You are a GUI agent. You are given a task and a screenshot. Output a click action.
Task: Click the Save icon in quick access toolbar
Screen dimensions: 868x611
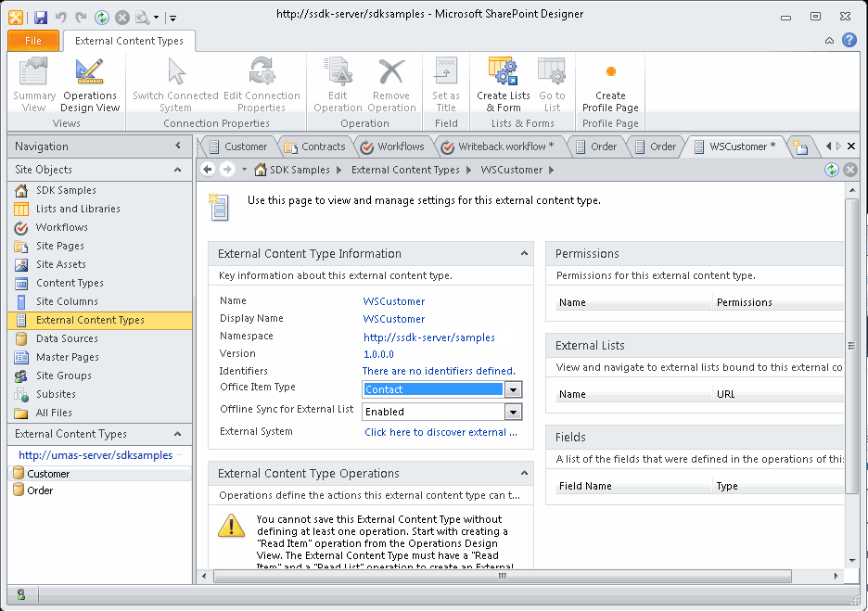(x=41, y=18)
